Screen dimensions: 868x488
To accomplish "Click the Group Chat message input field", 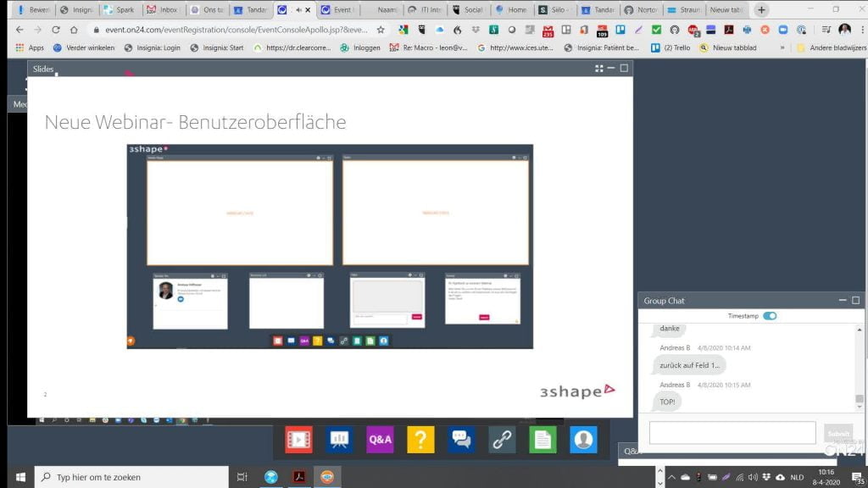I will coord(732,433).
